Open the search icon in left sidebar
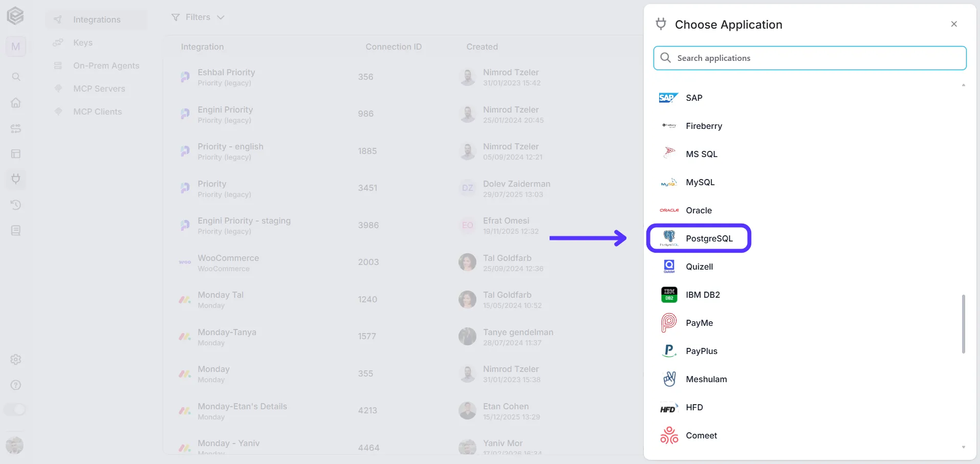 [16, 77]
